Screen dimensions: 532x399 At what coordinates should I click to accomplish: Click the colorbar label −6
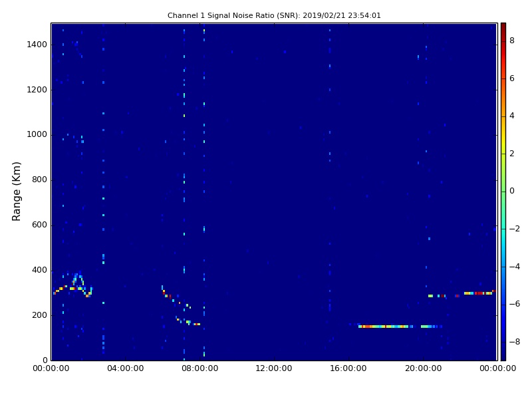click(x=515, y=304)
